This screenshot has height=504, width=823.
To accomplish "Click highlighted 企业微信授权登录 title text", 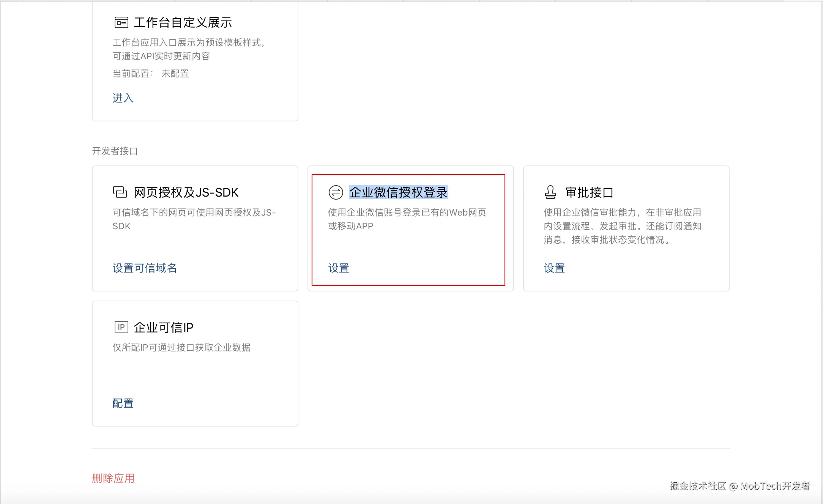I will (398, 192).
